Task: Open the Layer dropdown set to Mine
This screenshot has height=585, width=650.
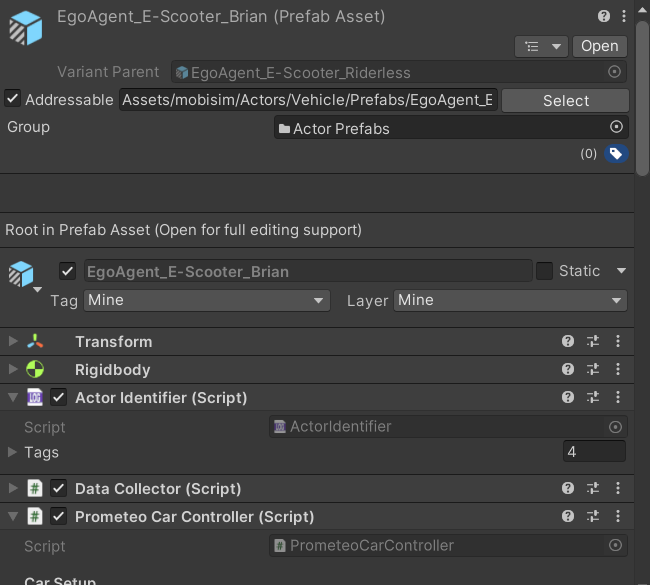Action: (x=510, y=301)
